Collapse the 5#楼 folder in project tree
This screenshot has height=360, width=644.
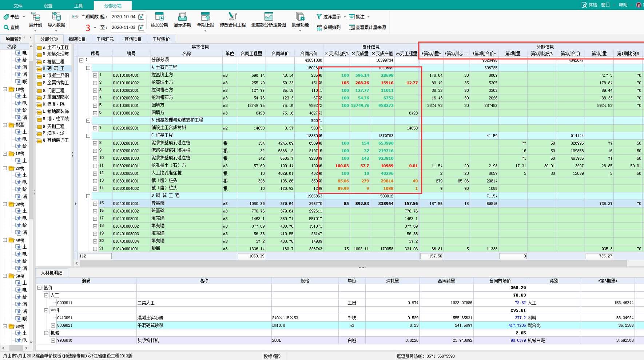coord(5,276)
